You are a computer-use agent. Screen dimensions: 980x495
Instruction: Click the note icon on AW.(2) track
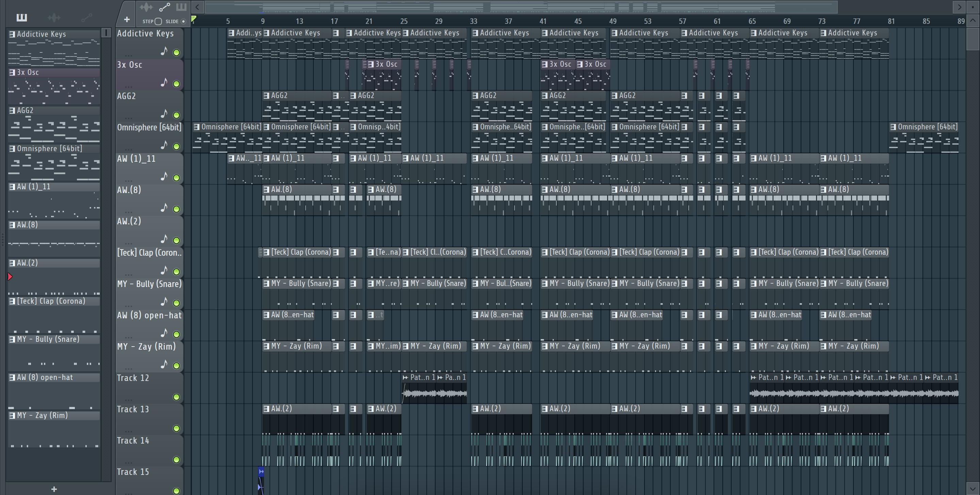(164, 239)
